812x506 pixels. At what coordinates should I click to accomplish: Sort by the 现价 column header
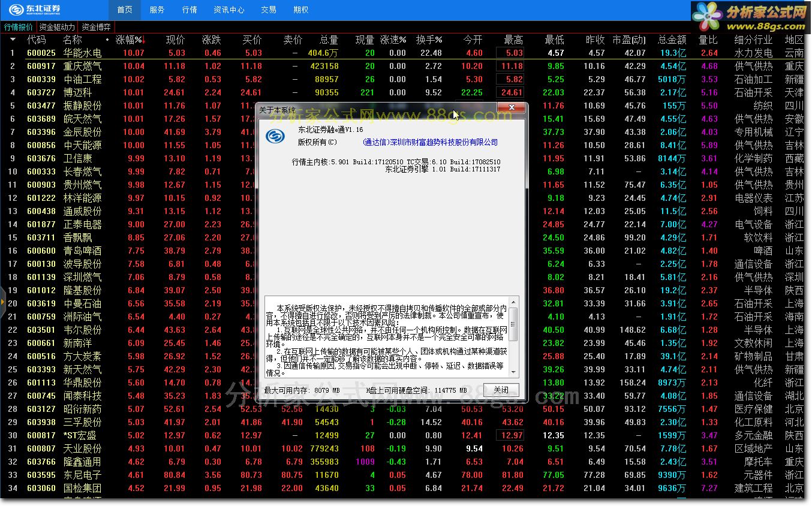pyautogui.click(x=176, y=40)
